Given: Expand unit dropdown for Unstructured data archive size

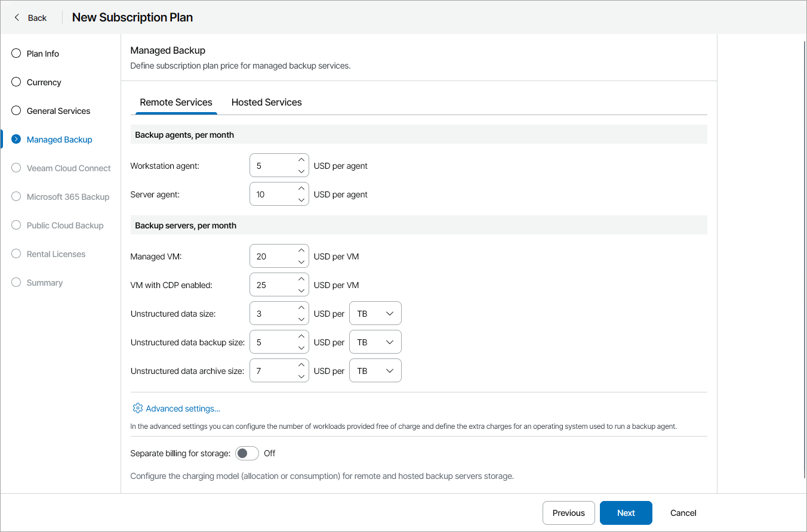Looking at the screenshot, I should point(375,371).
